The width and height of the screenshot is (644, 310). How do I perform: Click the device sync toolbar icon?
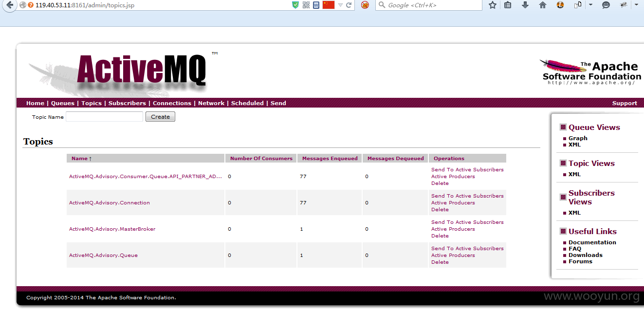click(578, 5)
